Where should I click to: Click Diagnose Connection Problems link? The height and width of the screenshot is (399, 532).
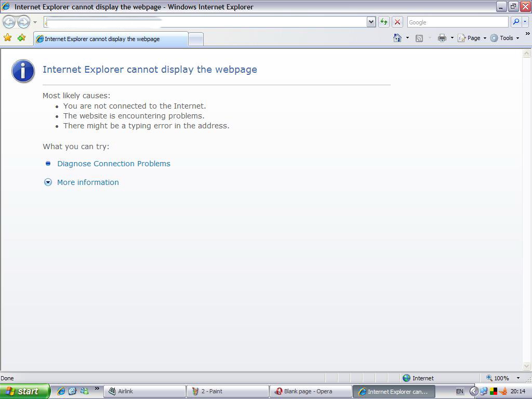click(x=114, y=164)
